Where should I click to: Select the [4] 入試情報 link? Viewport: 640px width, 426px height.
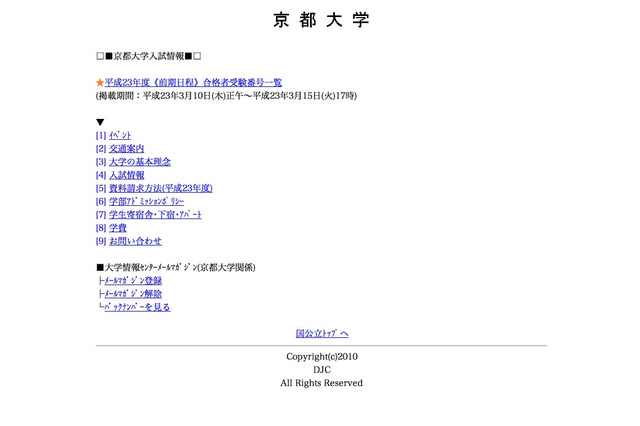tap(127, 175)
